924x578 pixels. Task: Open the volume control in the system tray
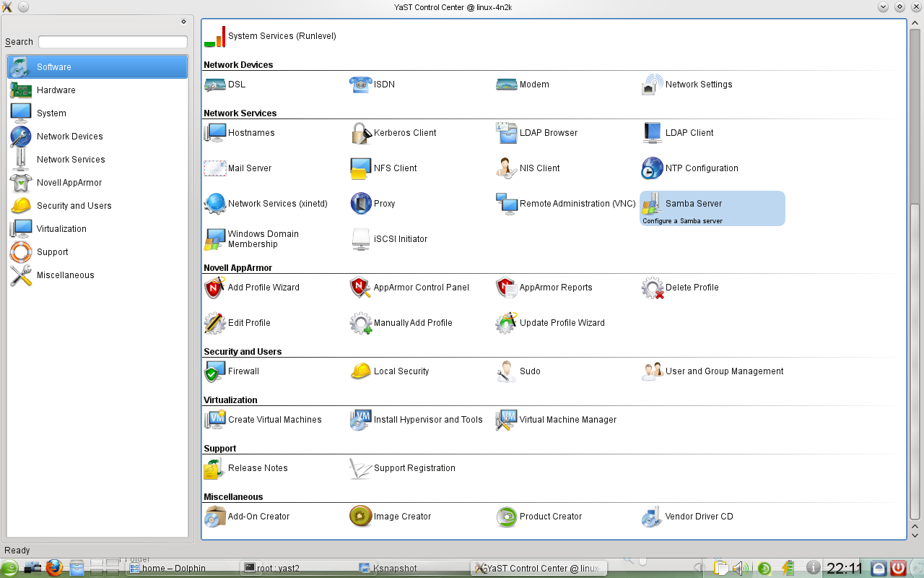(x=739, y=568)
